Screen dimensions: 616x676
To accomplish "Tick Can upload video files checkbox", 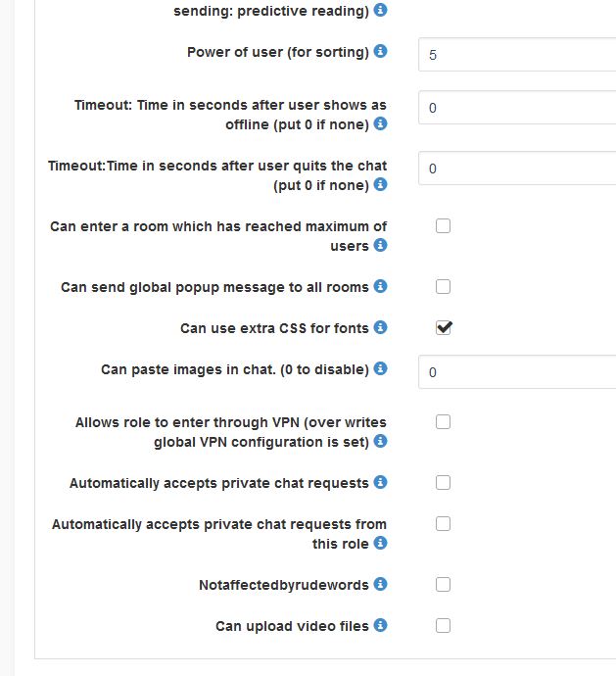I will 443,626.
